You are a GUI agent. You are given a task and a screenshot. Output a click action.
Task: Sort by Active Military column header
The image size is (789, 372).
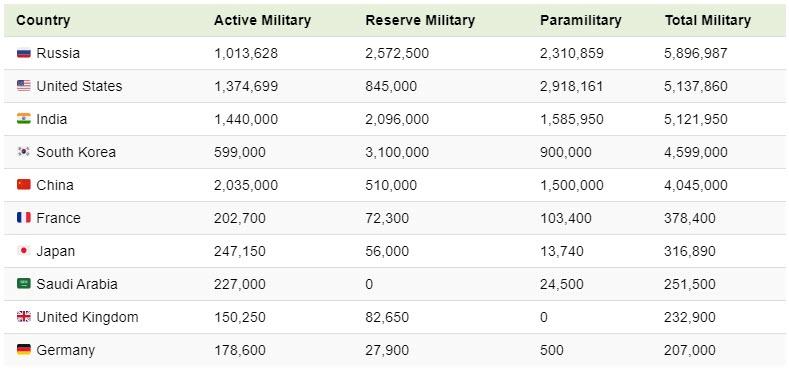pos(262,21)
